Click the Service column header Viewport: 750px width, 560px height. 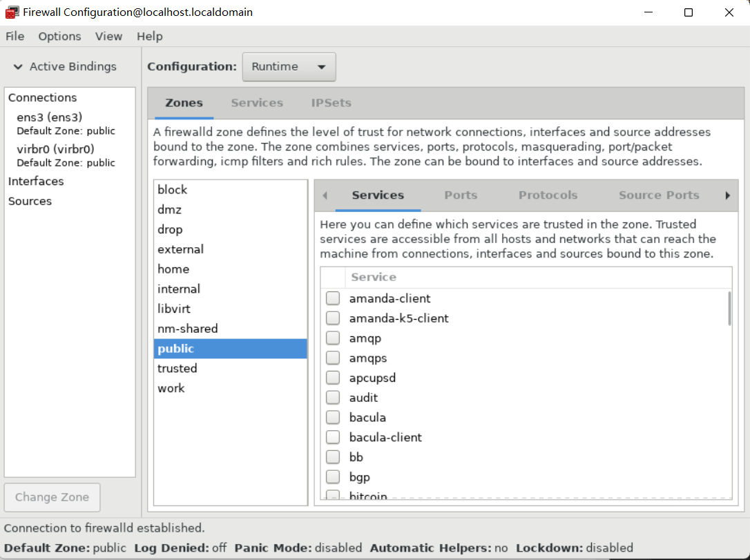point(538,278)
